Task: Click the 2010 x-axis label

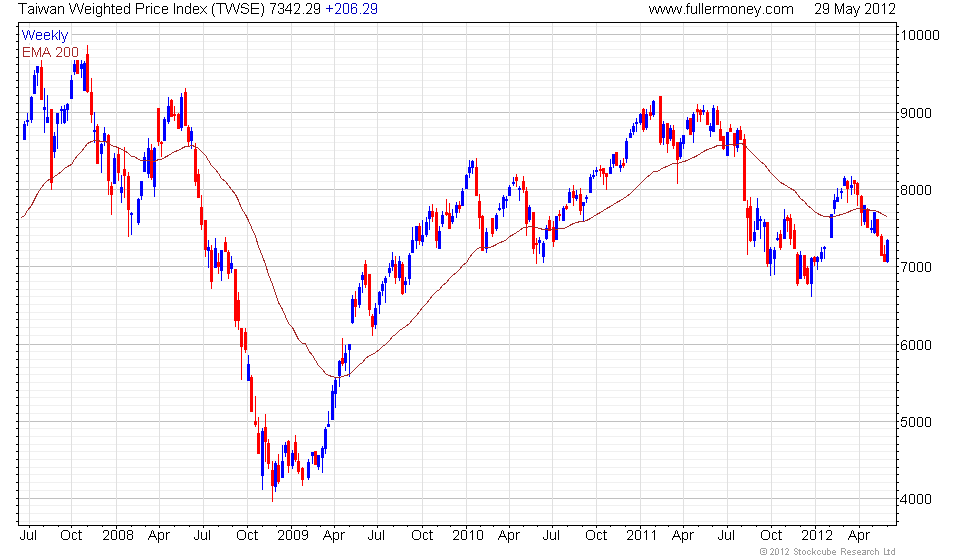Action: 468,536
